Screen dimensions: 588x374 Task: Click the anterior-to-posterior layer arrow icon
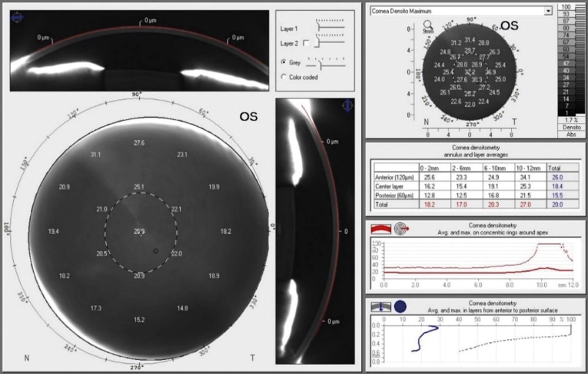pyautogui.click(x=381, y=307)
